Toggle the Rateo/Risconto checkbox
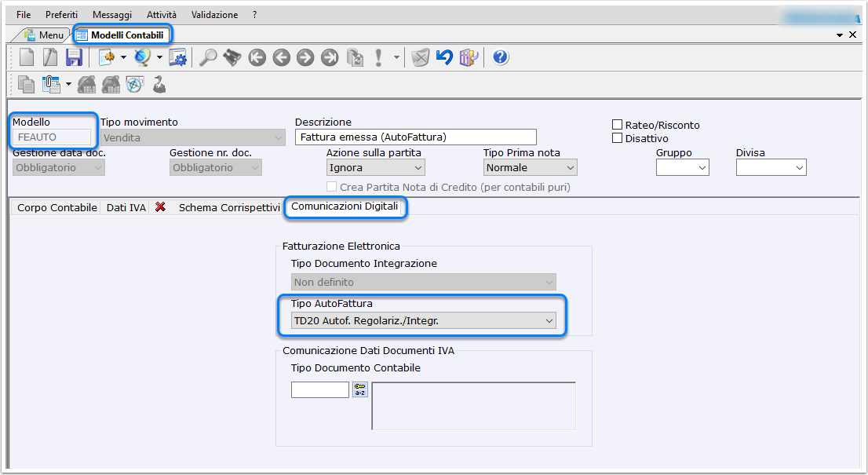This screenshot has width=868, height=475. pyautogui.click(x=617, y=125)
